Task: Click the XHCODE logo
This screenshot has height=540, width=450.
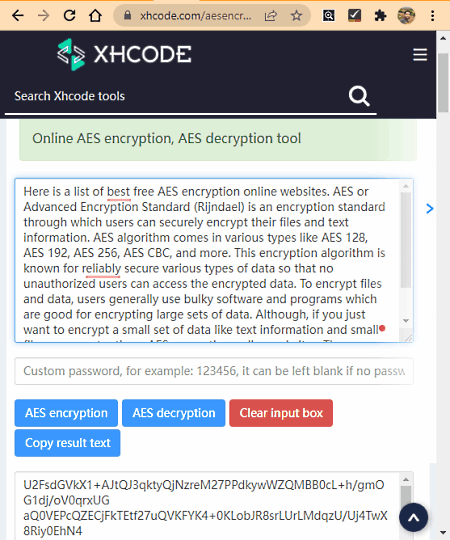Action: (124, 54)
